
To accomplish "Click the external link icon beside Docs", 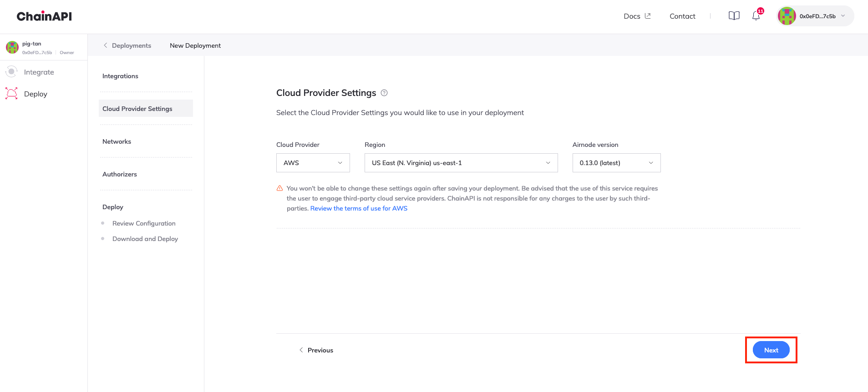I will coord(648,16).
